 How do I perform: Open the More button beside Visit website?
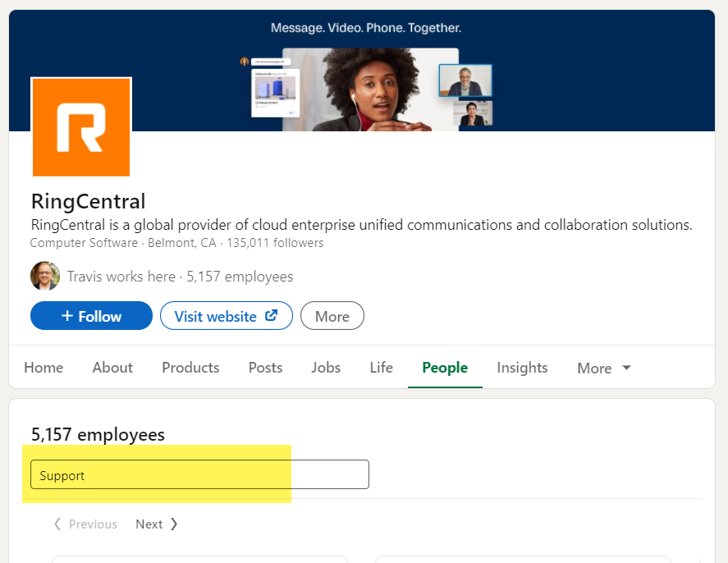point(332,316)
